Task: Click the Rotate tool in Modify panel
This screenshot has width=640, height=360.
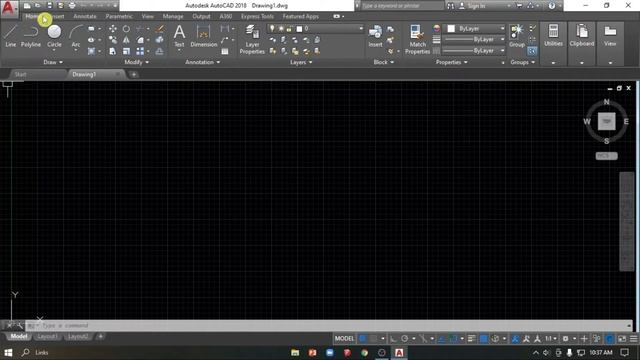Action: pyautogui.click(x=126, y=29)
